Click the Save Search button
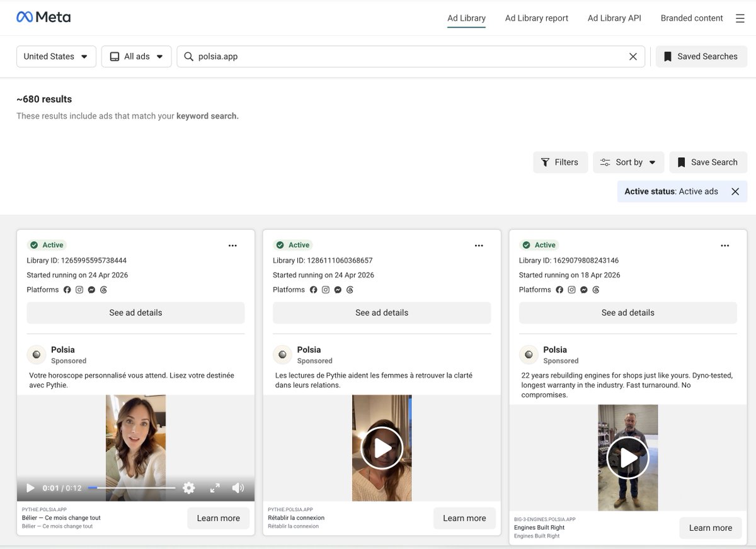 click(x=708, y=162)
